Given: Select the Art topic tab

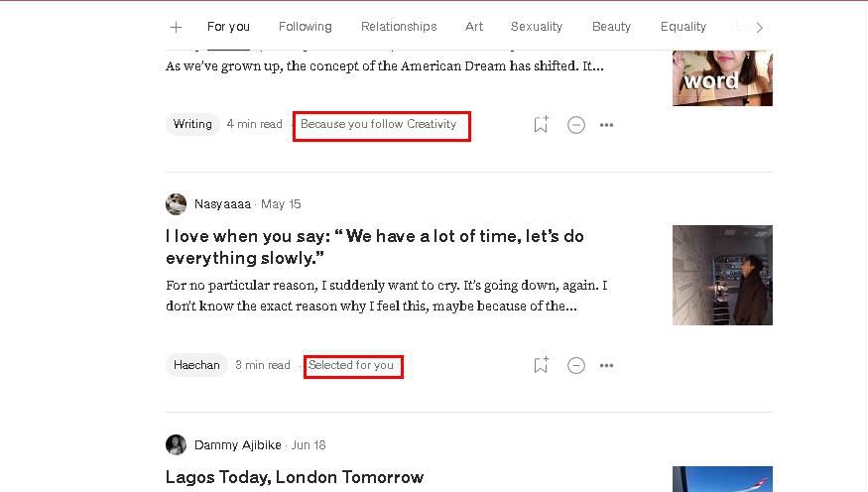Looking at the screenshot, I should click(474, 27).
